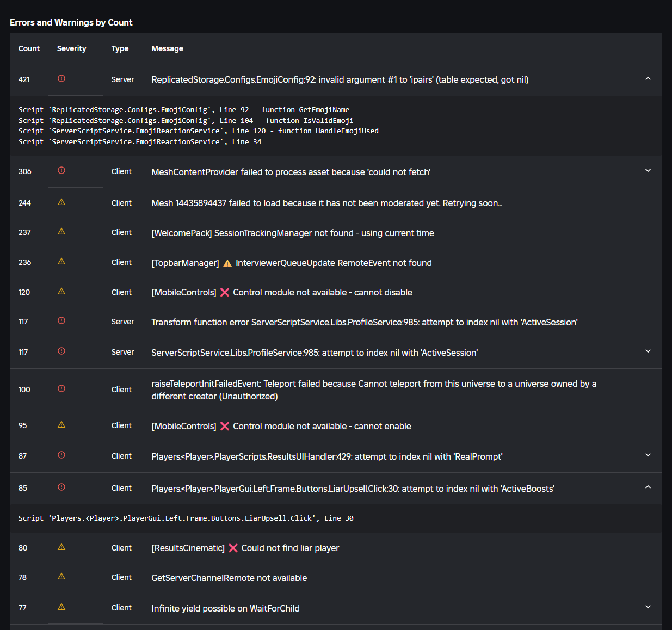Click the warning icon on the TopbarManager row

61,262
